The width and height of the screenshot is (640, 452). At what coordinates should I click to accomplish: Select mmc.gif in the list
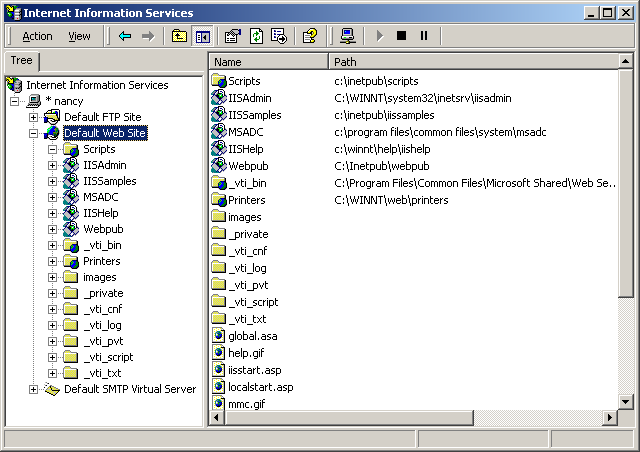pos(247,404)
